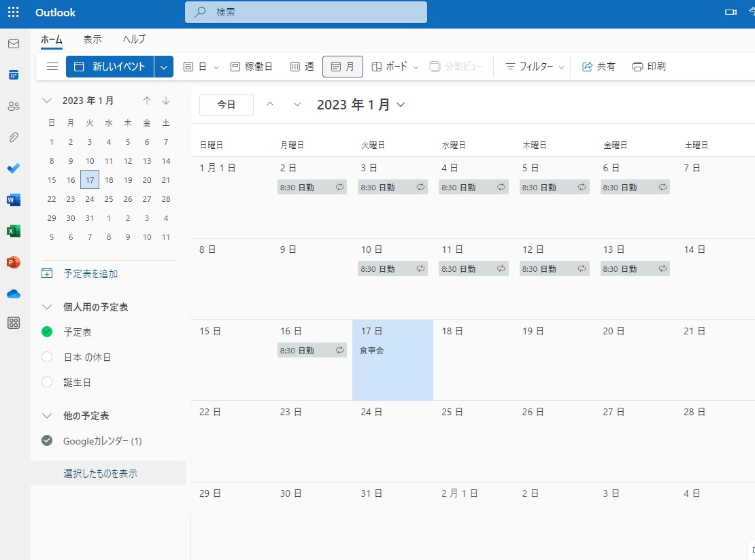The image size is (755, 560).
Task: Go to next month in main calendar
Action: pyautogui.click(x=297, y=105)
